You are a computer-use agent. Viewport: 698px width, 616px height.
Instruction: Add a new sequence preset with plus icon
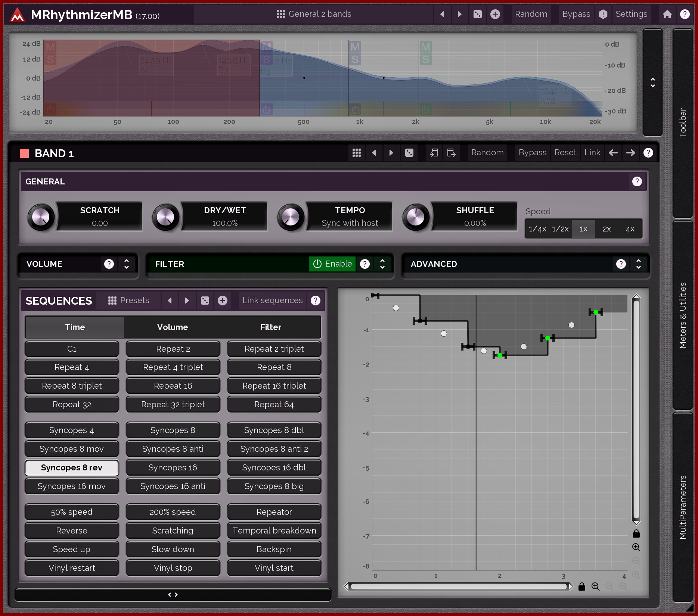223,301
